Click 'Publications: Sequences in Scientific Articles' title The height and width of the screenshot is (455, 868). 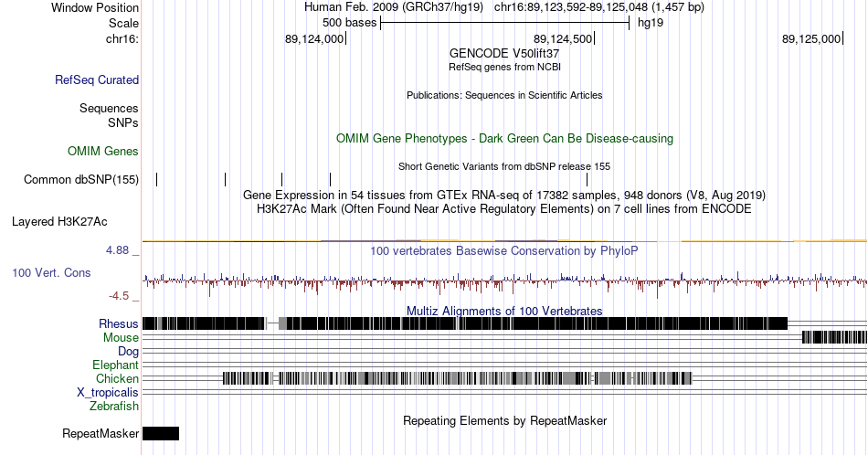pos(504,95)
